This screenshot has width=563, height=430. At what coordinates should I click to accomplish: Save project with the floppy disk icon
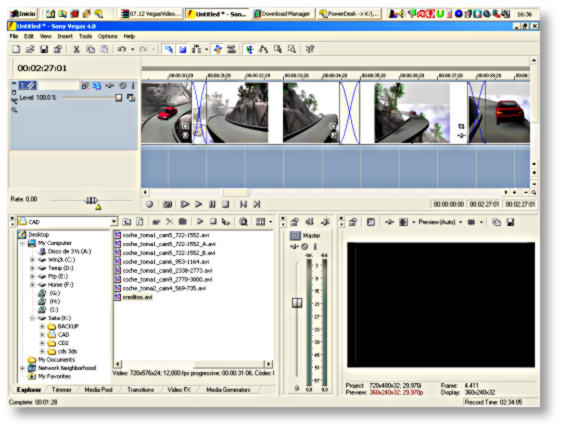tap(44, 49)
